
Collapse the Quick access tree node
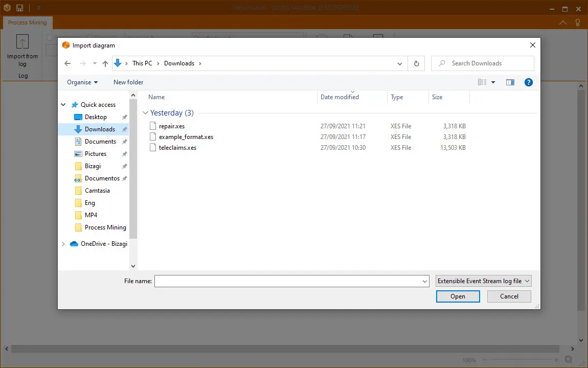63,105
